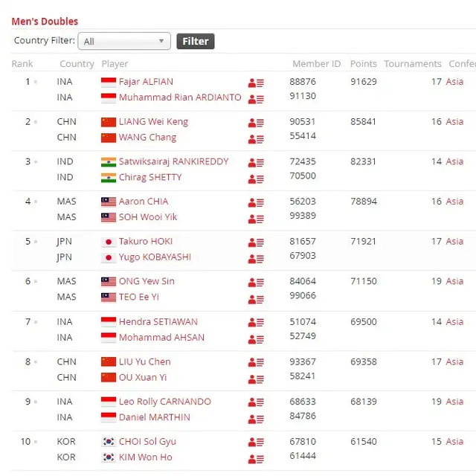Open profile icon beside Muhammad Rian ARDIANTO
Image resolution: width=476 pixels, height=476 pixels.
click(x=256, y=99)
